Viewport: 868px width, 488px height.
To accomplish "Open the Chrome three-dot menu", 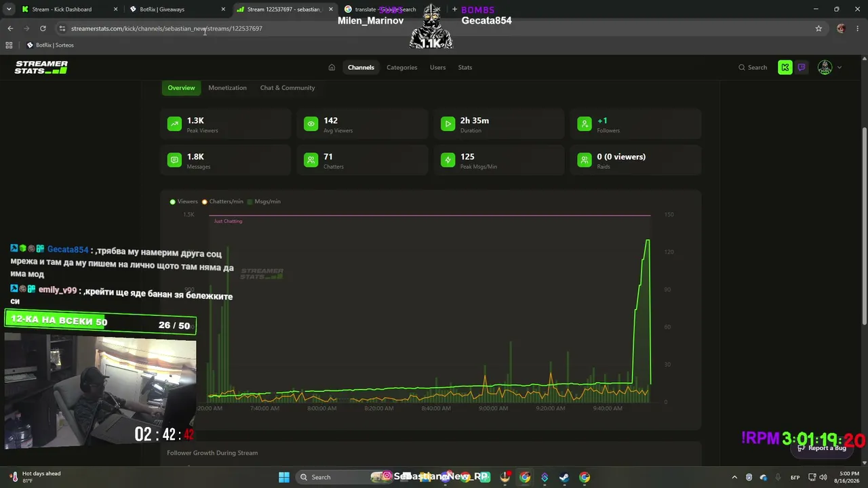I will point(858,28).
